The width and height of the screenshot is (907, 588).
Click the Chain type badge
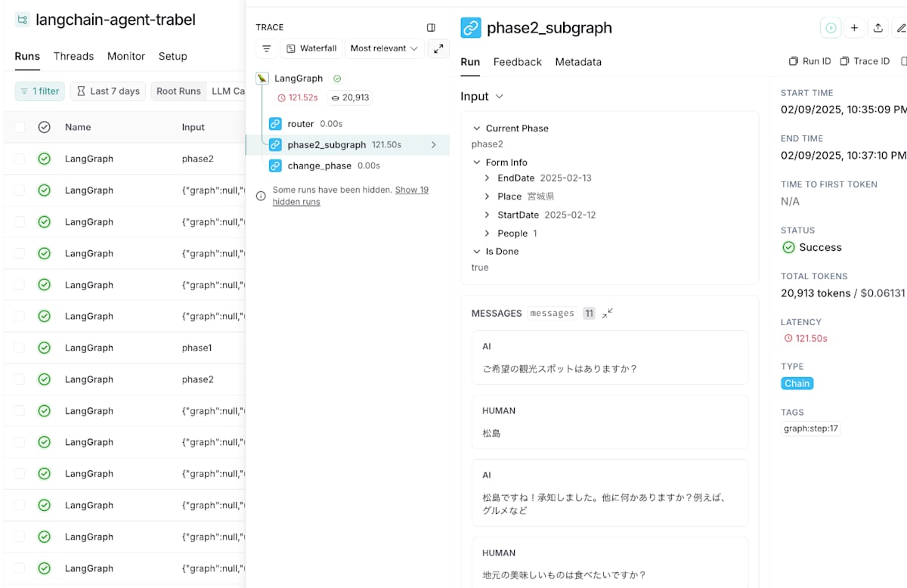click(797, 383)
